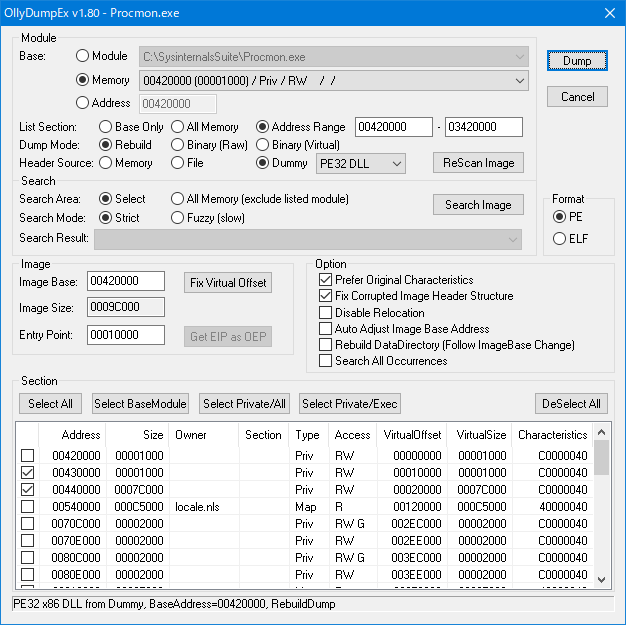Uncheck the section row 00440000
This screenshot has width=626, height=625.
(28, 490)
